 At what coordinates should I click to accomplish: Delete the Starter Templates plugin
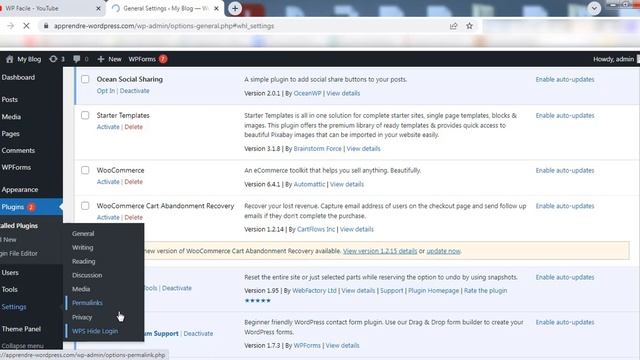pos(133,127)
